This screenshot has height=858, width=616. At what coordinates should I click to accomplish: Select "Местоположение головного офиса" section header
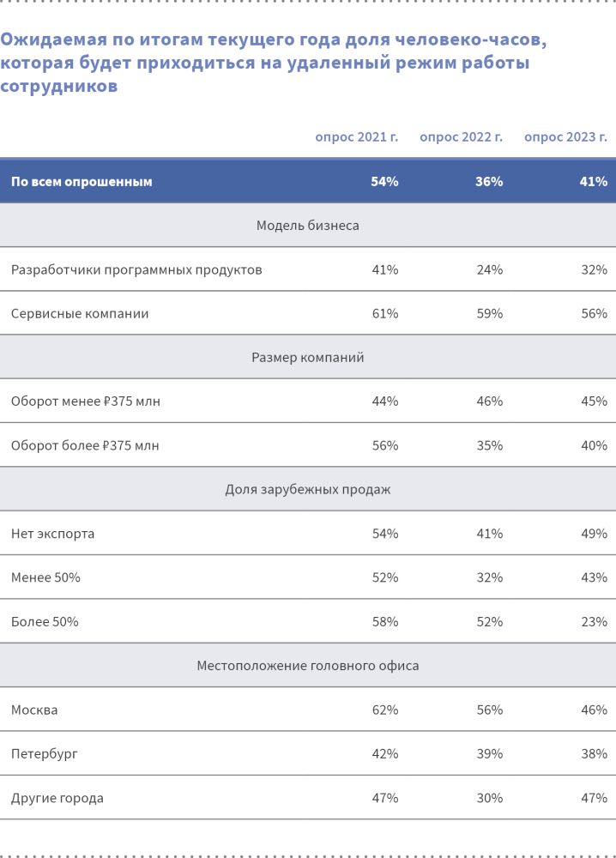coord(307,666)
